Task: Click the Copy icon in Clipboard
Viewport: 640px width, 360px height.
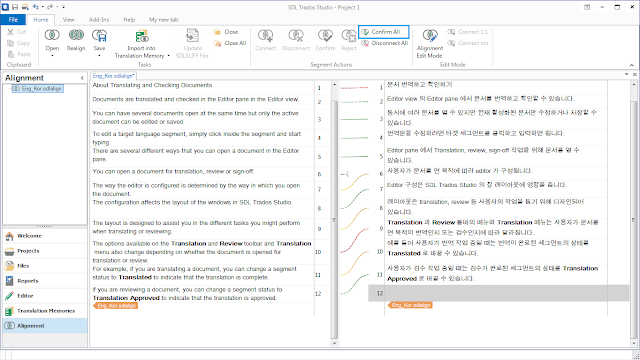Action: [11, 43]
